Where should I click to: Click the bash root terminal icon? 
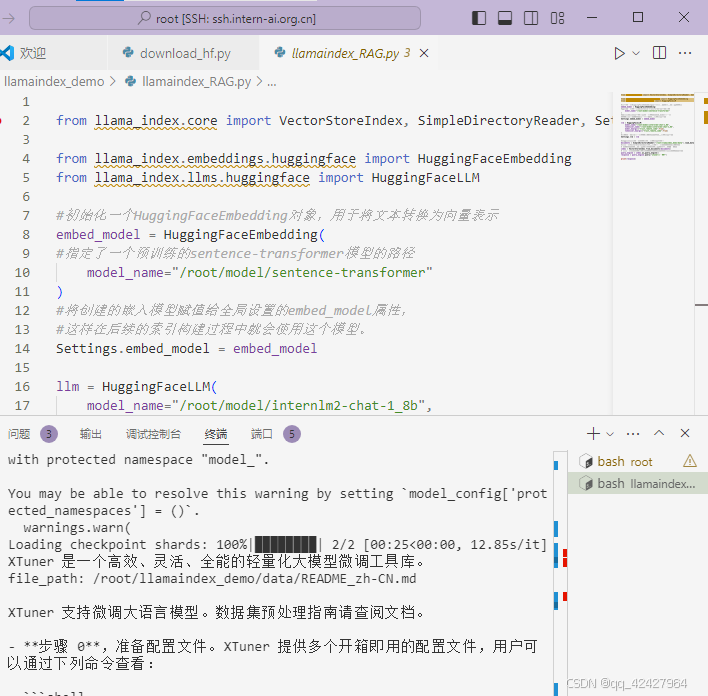pyautogui.click(x=586, y=462)
